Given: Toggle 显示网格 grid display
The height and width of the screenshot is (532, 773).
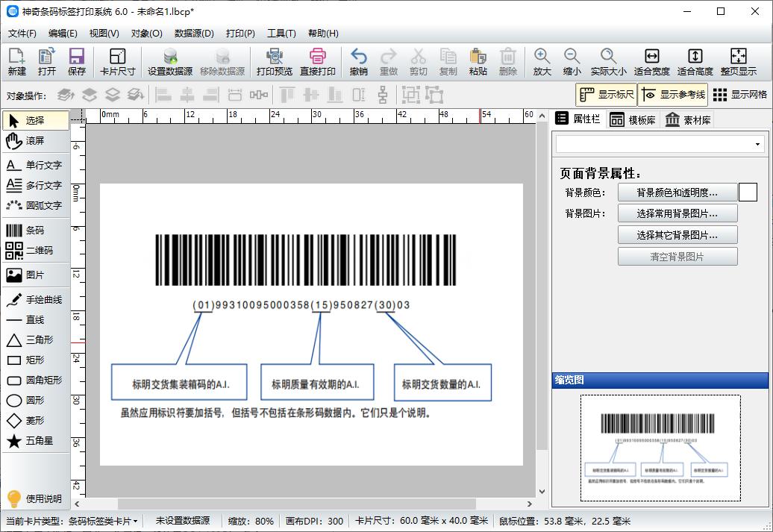Looking at the screenshot, I should [741, 96].
